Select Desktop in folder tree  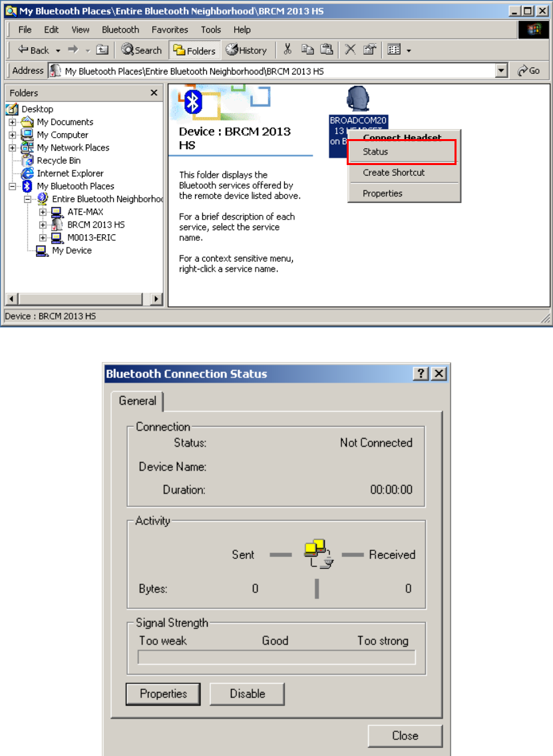click(x=37, y=109)
